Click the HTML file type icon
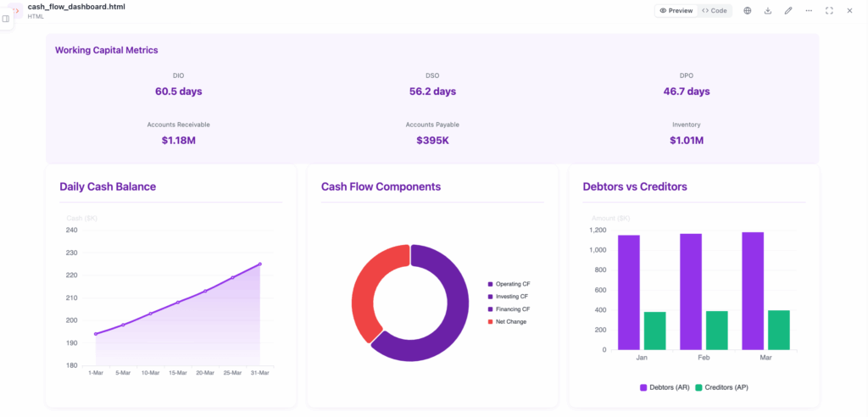This screenshot has height=417, width=868. (x=16, y=10)
